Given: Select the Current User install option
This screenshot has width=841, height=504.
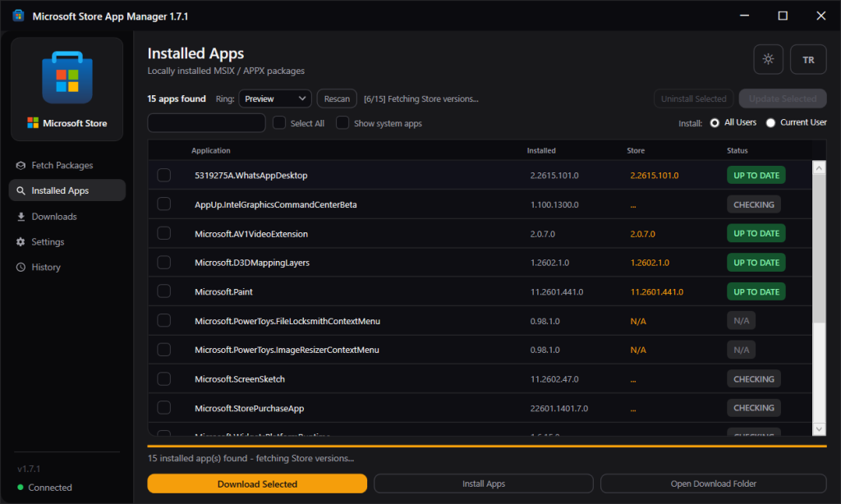Looking at the screenshot, I should [770, 123].
